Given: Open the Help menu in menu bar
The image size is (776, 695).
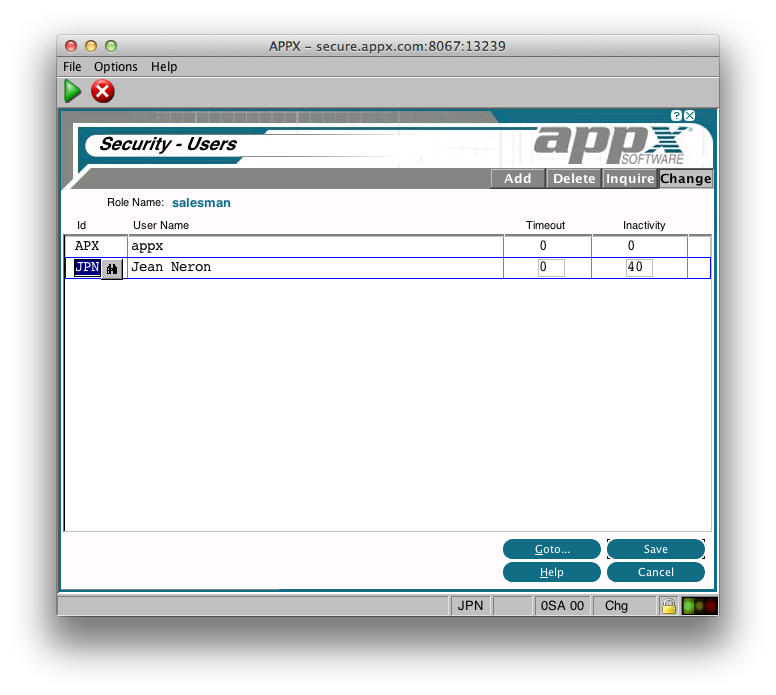Looking at the screenshot, I should 164,67.
